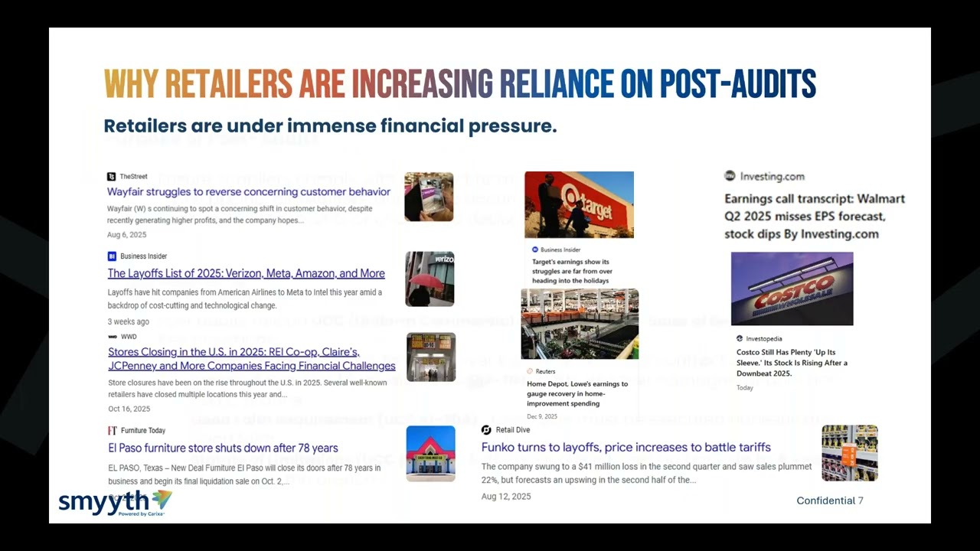
Task: Open the Wayfair article thumbnail image
Action: 429,197
